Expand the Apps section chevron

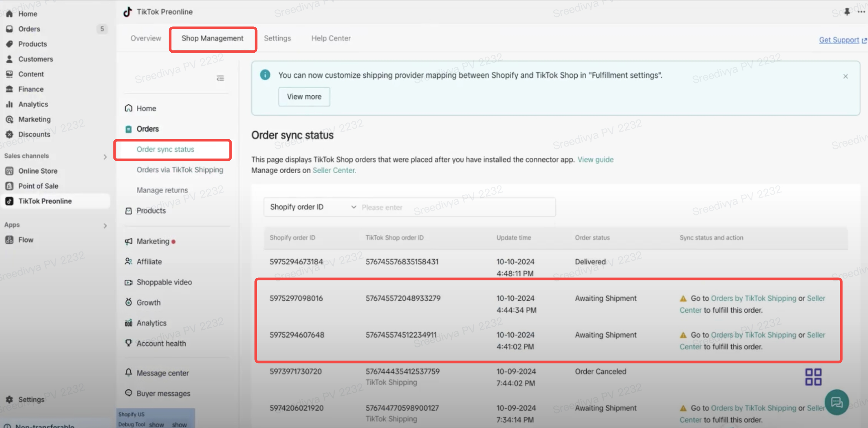click(105, 225)
